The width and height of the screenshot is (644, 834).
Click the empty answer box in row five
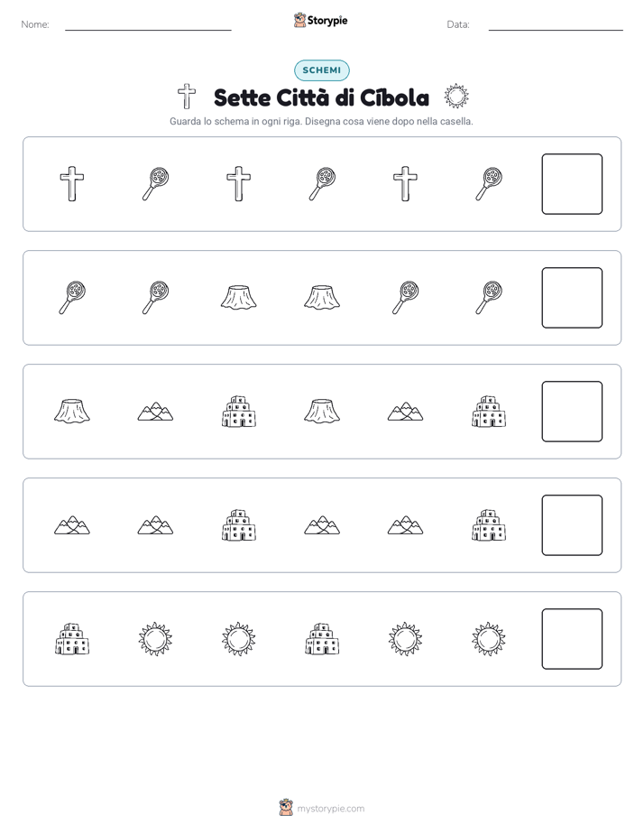coord(572,639)
